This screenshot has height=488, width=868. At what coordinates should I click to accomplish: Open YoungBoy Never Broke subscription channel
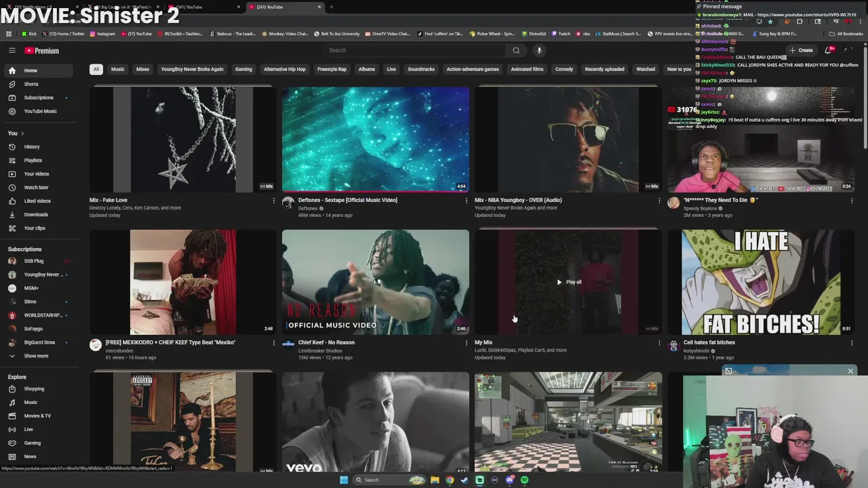click(x=39, y=274)
